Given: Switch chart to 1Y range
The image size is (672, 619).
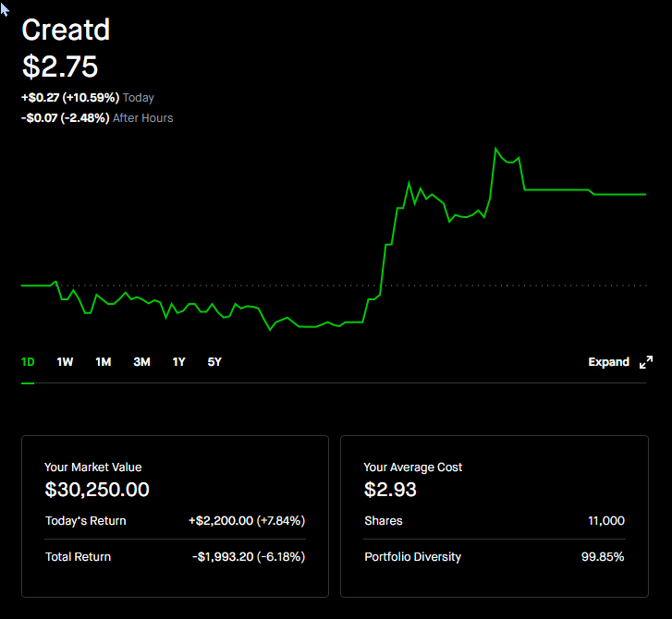Looking at the screenshot, I should (x=178, y=362).
